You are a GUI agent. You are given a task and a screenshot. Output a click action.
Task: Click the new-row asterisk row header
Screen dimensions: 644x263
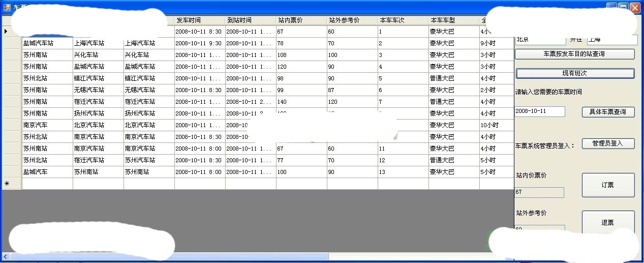12,184
